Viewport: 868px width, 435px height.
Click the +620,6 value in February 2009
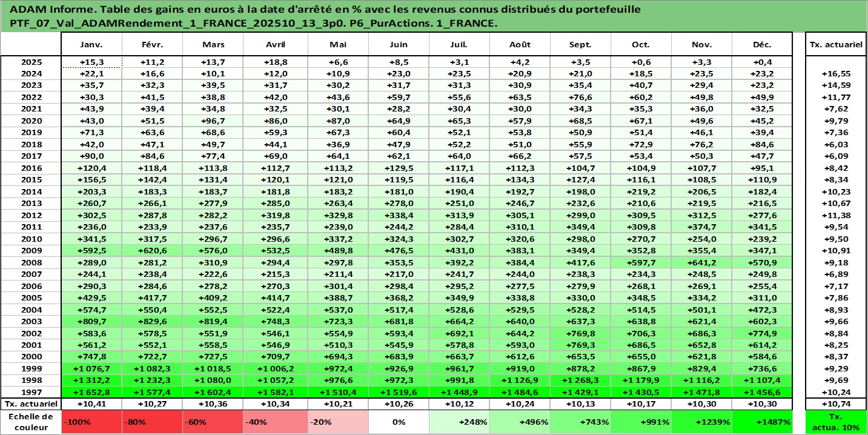pos(152,251)
